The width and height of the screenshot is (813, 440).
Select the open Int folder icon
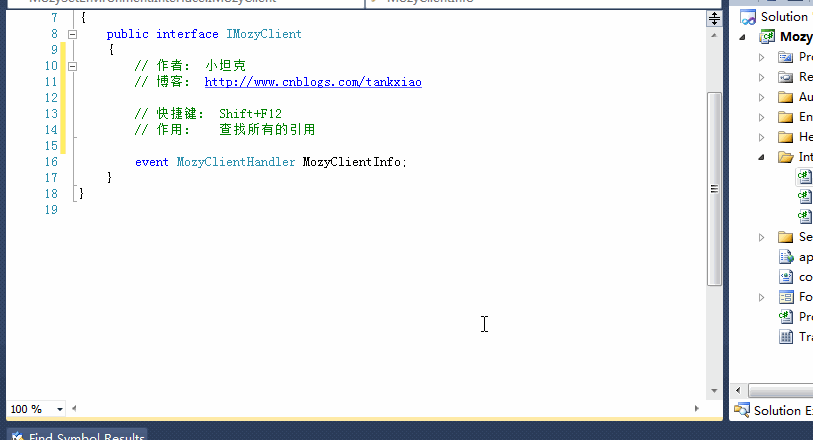coord(786,157)
